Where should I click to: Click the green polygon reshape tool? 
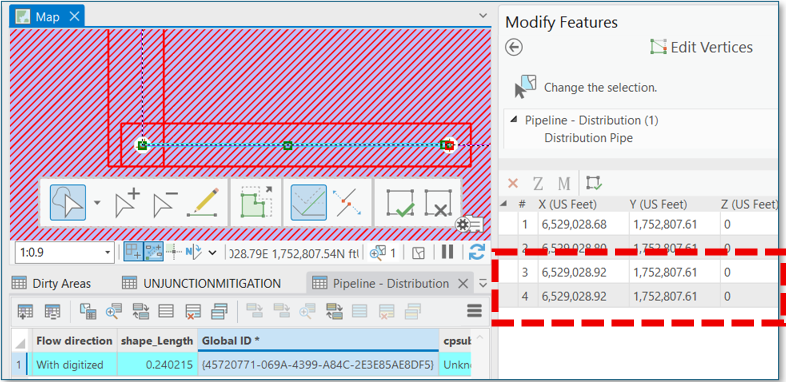click(257, 203)
